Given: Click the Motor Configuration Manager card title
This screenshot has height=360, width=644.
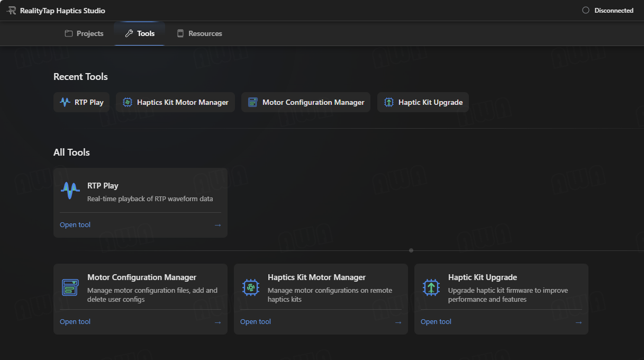Looking at the screenshot, I should pyautogui.click(x=142, y=277).
